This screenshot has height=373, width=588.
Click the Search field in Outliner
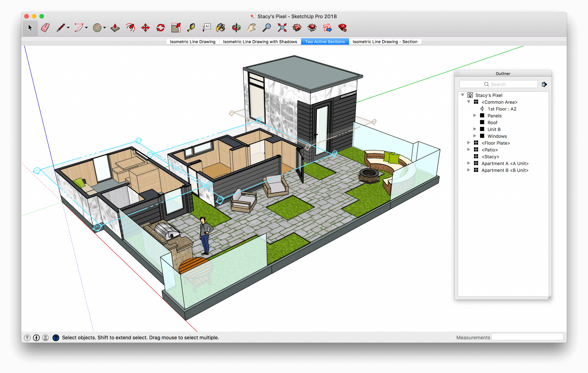coord(499,84)
